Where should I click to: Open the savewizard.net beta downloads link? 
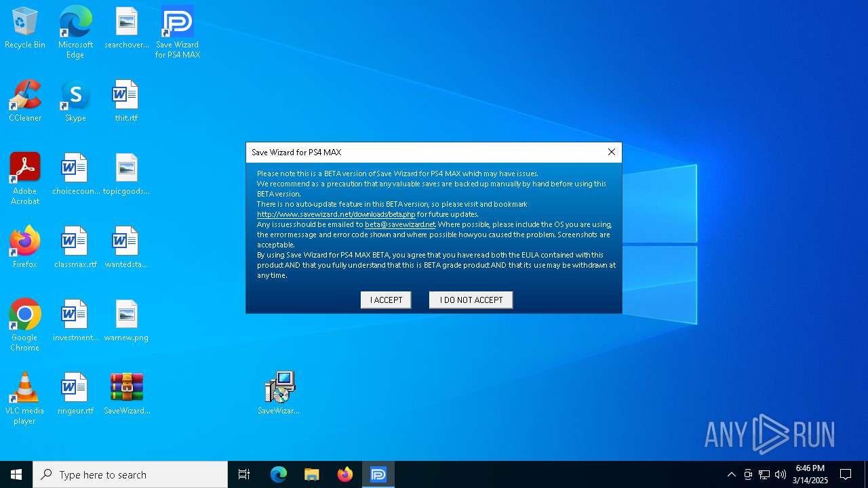coord(336,214)
